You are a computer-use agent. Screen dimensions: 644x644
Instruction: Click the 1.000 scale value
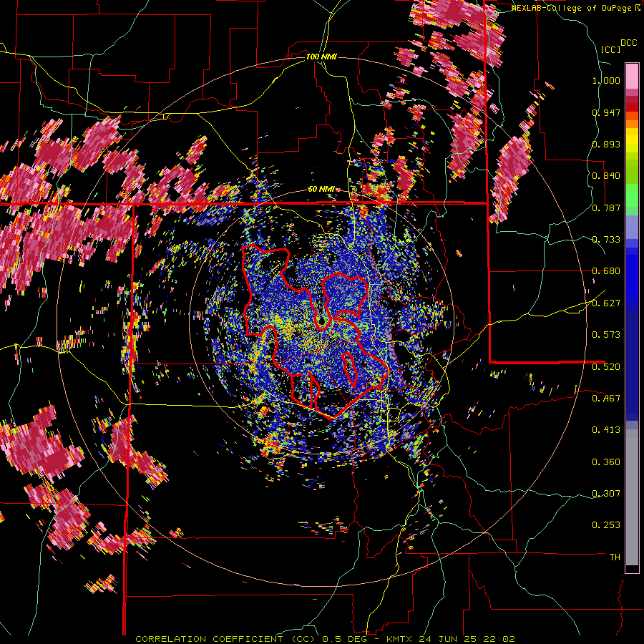pos(606,80)
